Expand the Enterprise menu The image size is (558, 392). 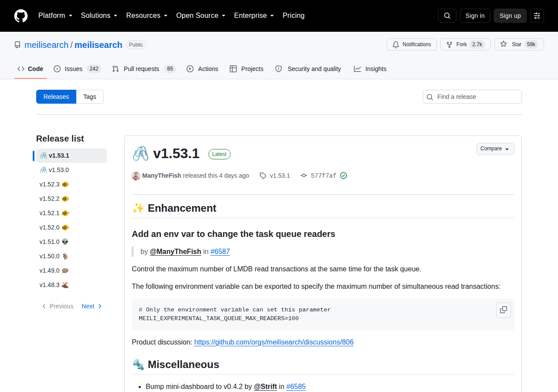click(254, 16)
